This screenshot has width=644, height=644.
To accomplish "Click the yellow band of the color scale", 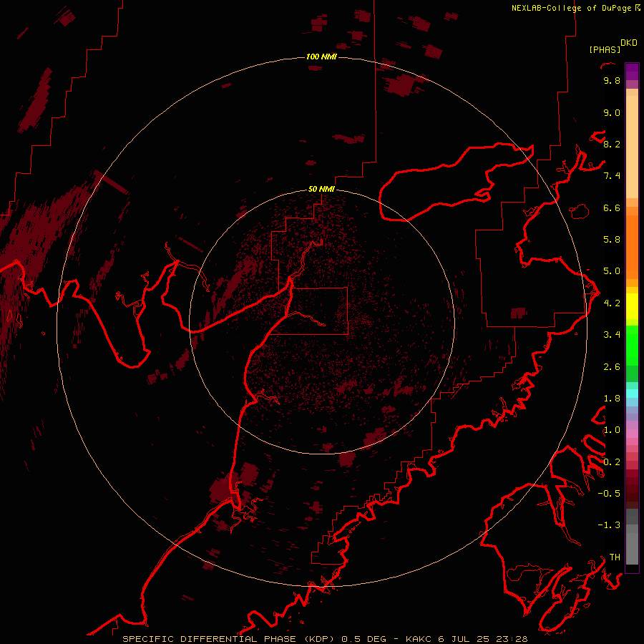I will pos(632,306).
